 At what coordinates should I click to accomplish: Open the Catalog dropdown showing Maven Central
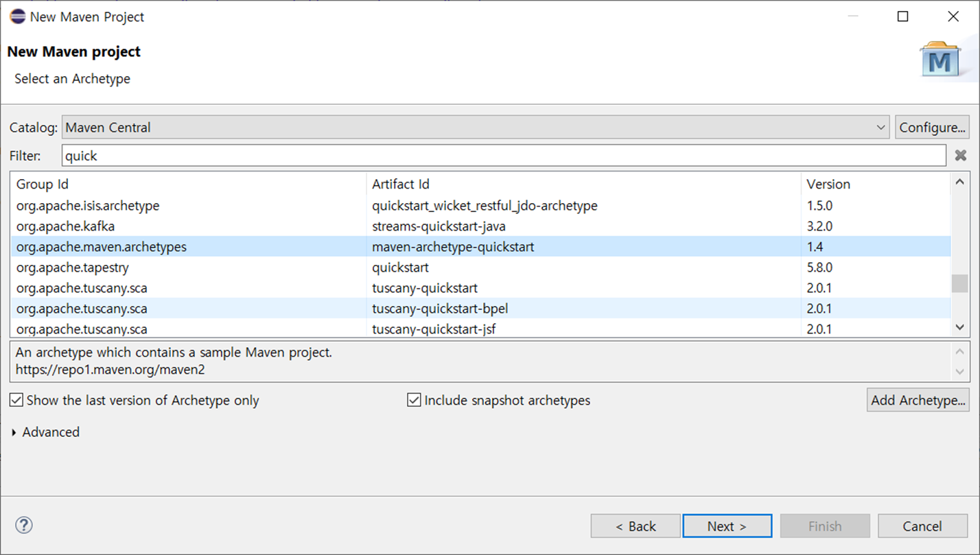pos(476,128)
